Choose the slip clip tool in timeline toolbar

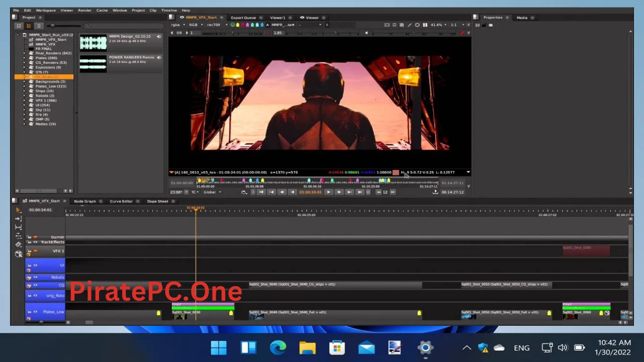18,227
